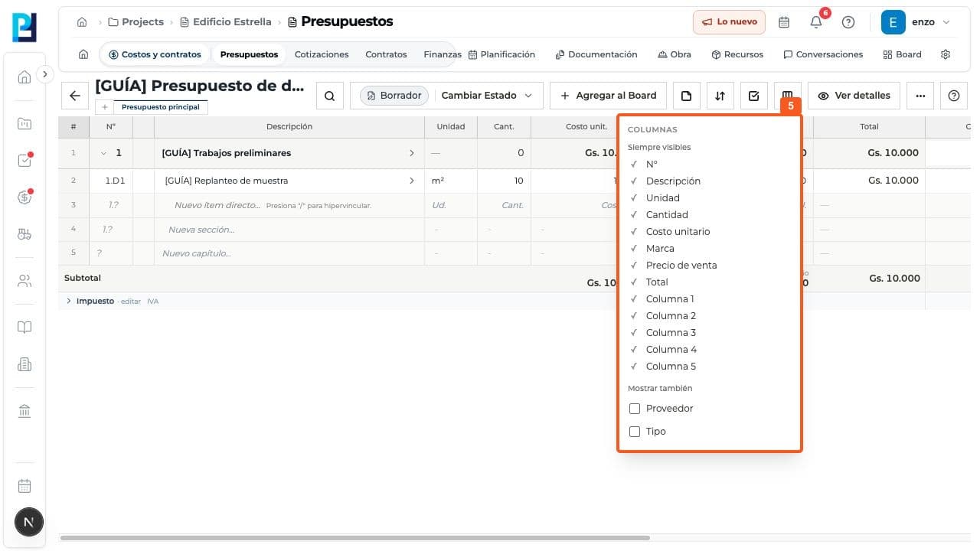Open the enzo user menu
980x551 pixels.
(917, 22)
